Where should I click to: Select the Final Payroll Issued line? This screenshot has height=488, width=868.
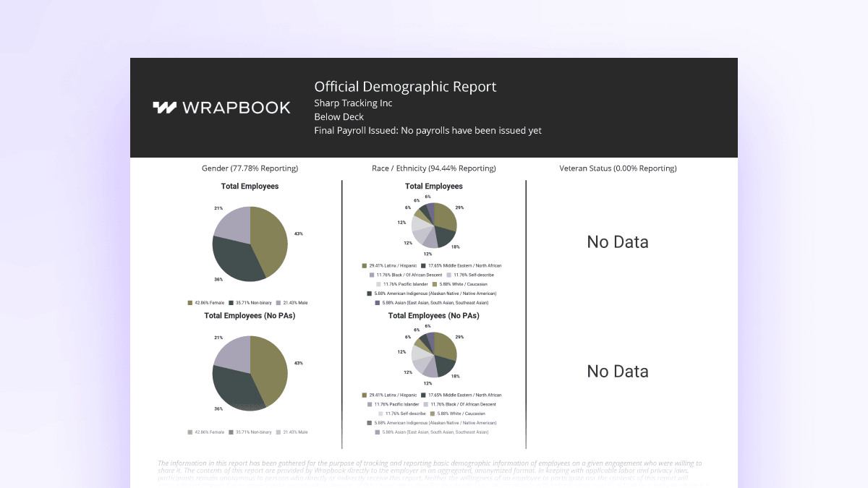[427, 130]
